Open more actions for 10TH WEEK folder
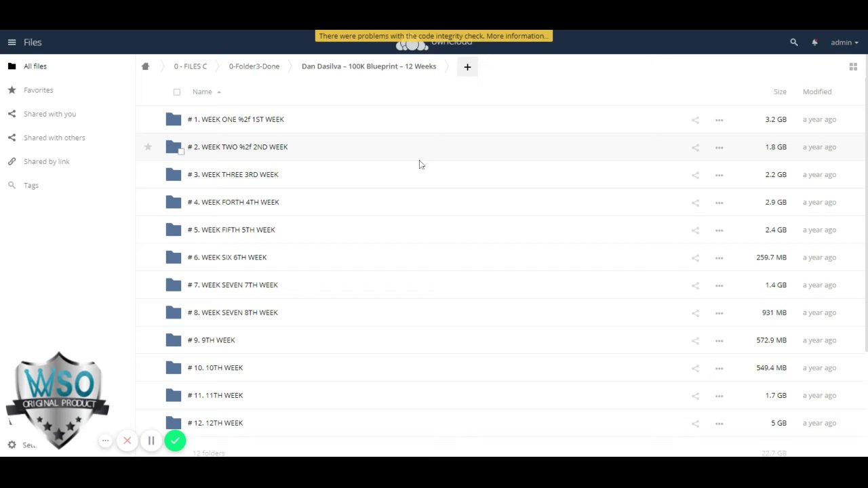 [719, 368]
